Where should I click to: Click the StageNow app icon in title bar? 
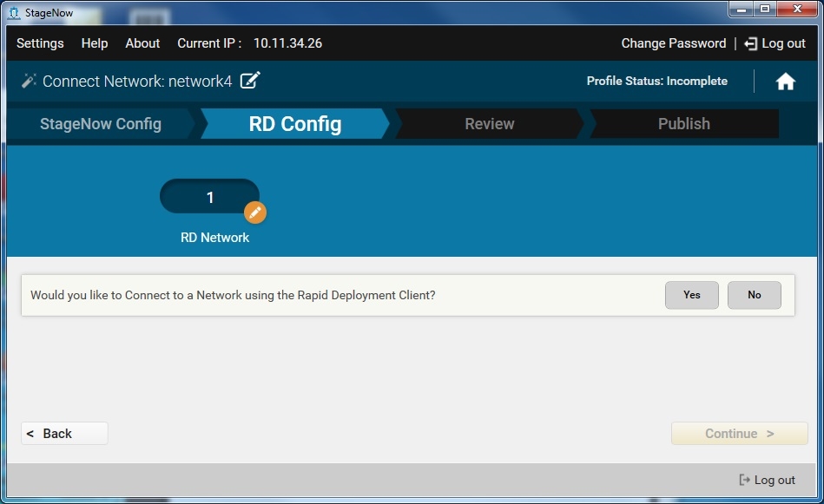(x=13, y=13)
